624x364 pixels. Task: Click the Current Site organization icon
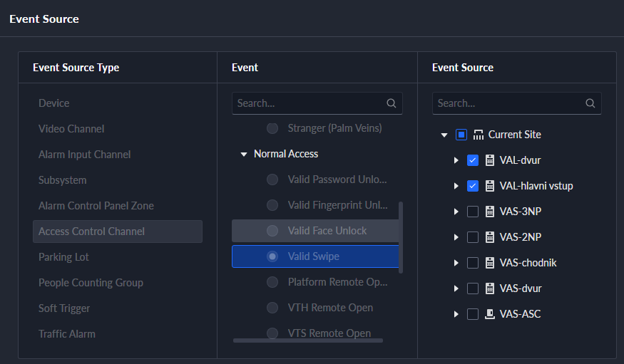point(479,135)
